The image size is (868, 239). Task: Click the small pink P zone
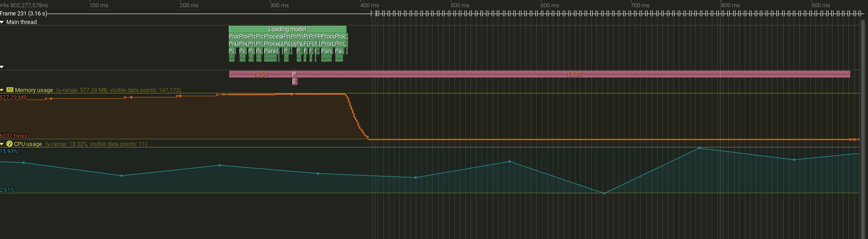[x=294, y=74]
